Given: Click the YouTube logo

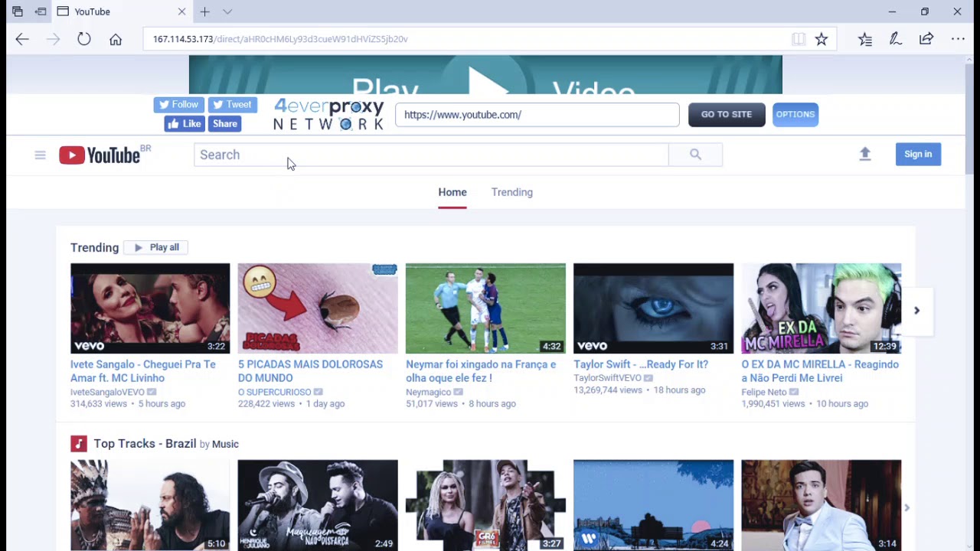Looking at the screenshot, I should (100, 155).
